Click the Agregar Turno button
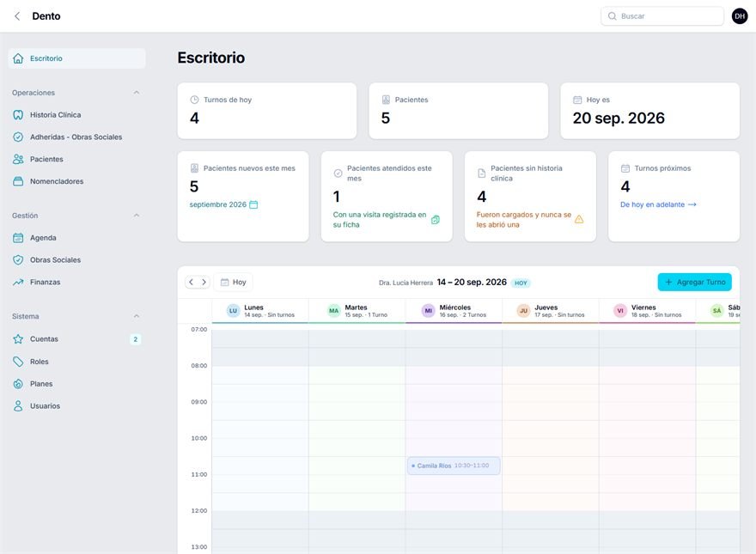Screen dimensions: 756x554 click(694, 282)
